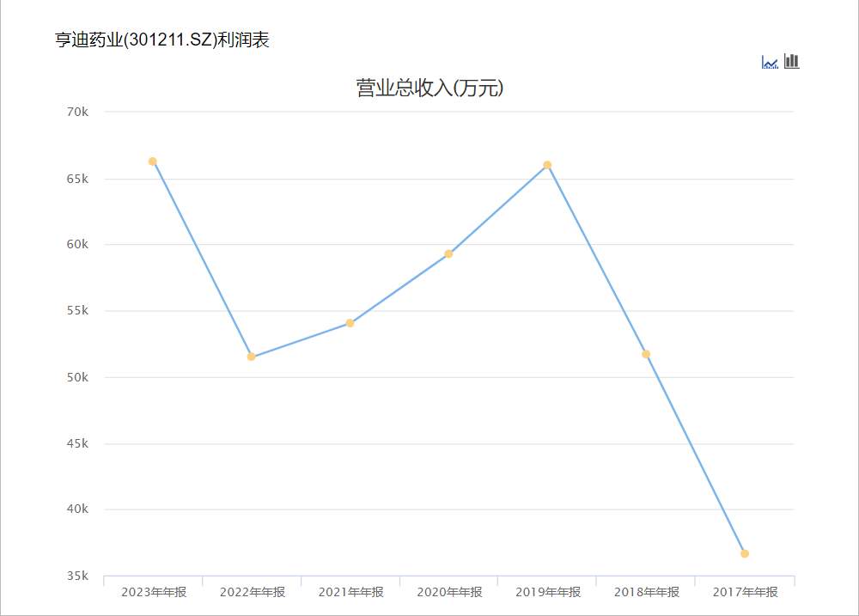
Task: Click the y-axis label 45k
Action: [77, 444]
